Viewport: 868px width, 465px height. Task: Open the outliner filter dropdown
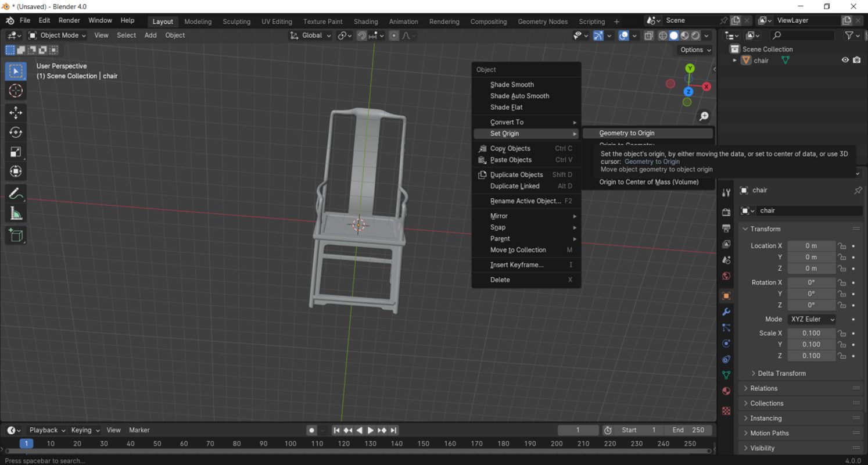pyautogui.click(x=852, y=35)
